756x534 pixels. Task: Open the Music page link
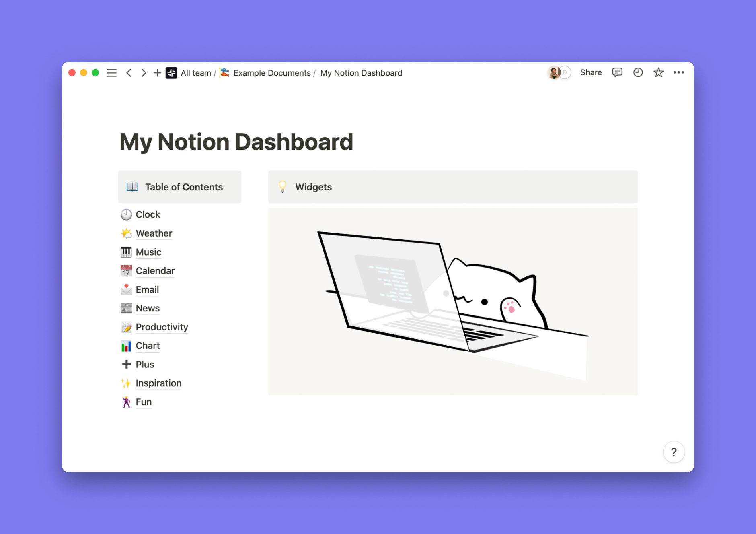click(x=148, y=252)
